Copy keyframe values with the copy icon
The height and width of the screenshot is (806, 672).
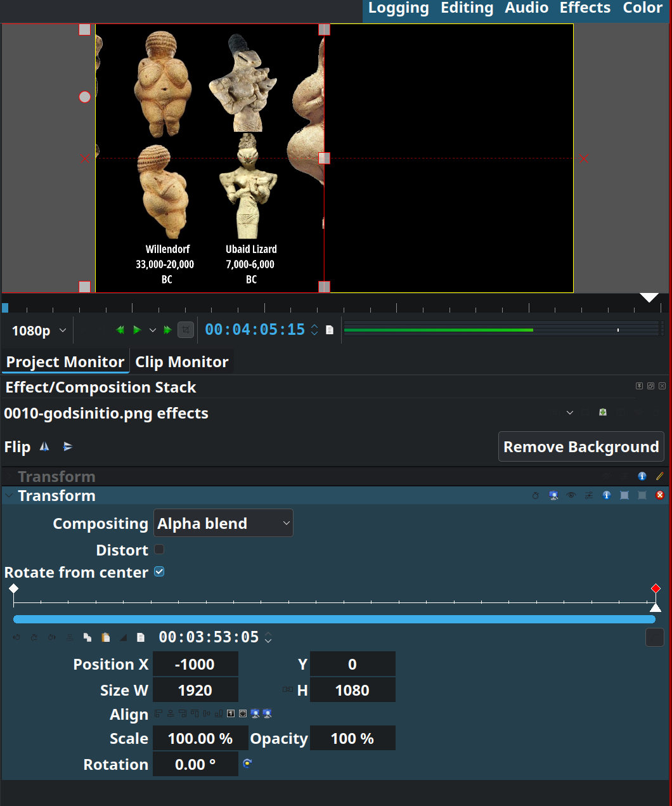click(87, 637)
